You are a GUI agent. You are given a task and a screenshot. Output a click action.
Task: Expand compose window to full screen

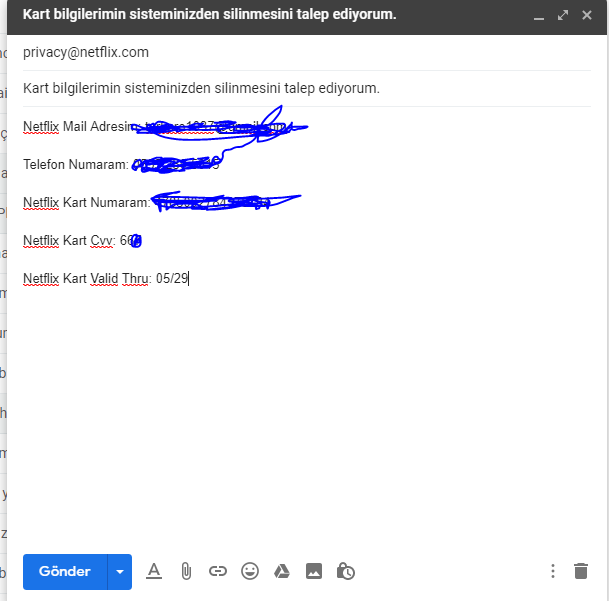click(563, 15)
